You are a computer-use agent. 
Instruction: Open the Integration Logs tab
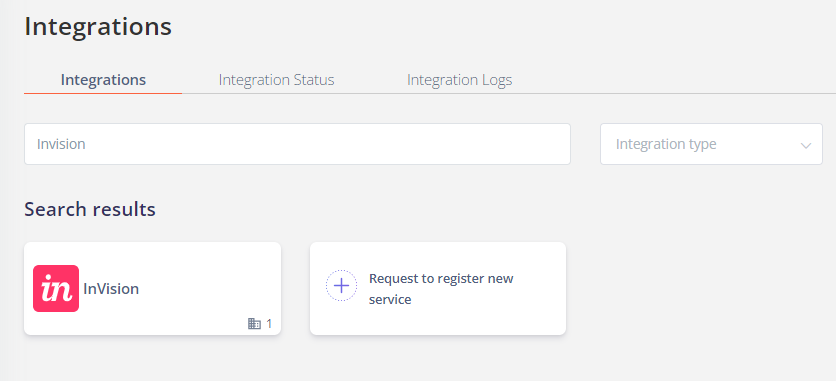click(460, 80)
